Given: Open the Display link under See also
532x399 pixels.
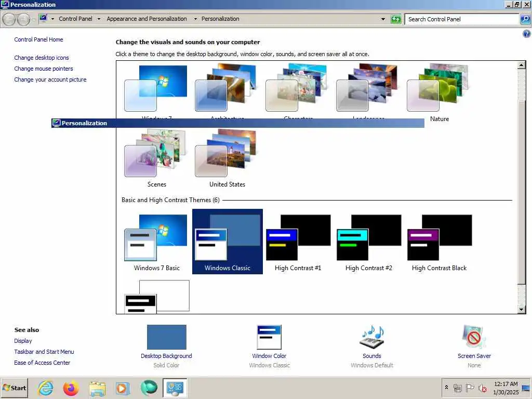Looking at the screenshot, I should click(x=23, y=341).
